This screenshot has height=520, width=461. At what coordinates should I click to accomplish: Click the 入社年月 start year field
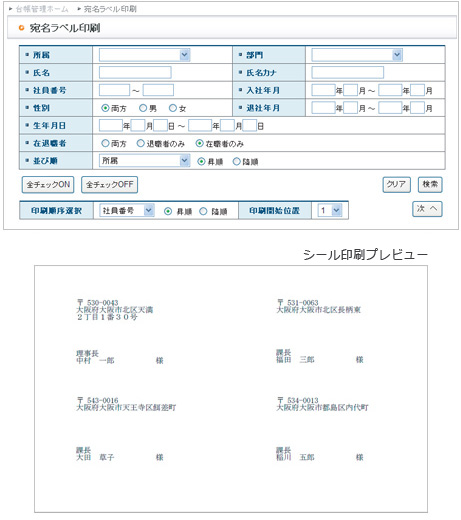(x=323, y=90)
